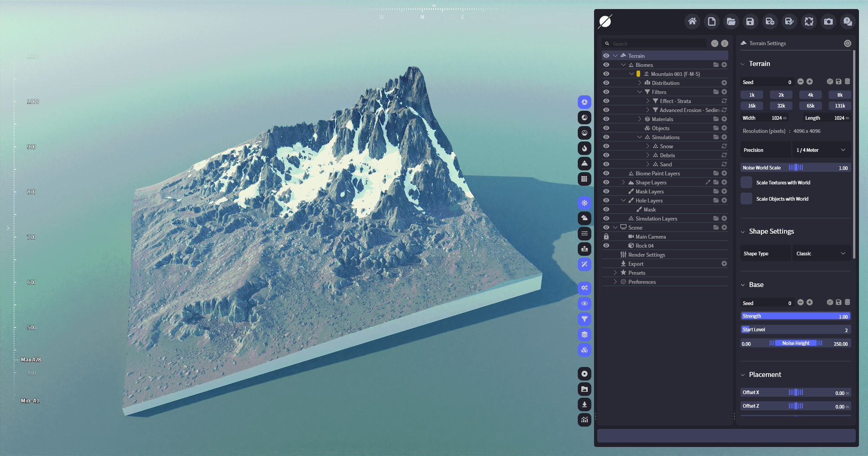Create a new file with the document icon
The image size is (868, 456).
coord(712,21)
